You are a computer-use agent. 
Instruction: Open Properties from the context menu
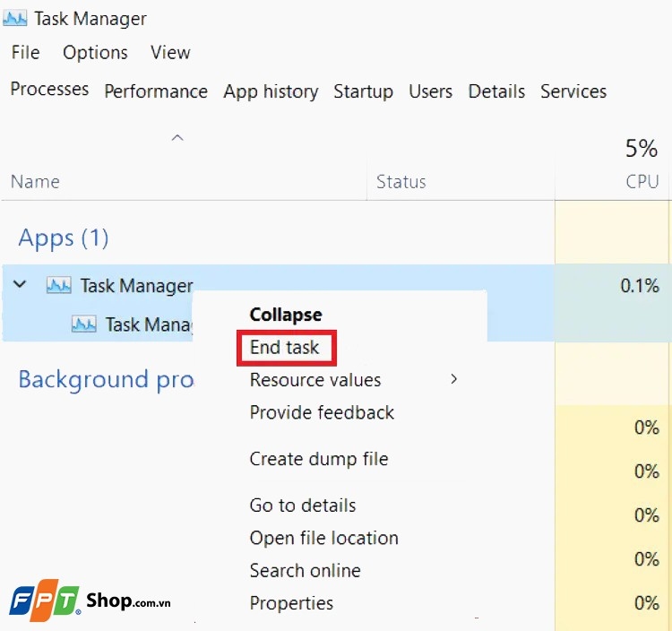tap(291, 603)
